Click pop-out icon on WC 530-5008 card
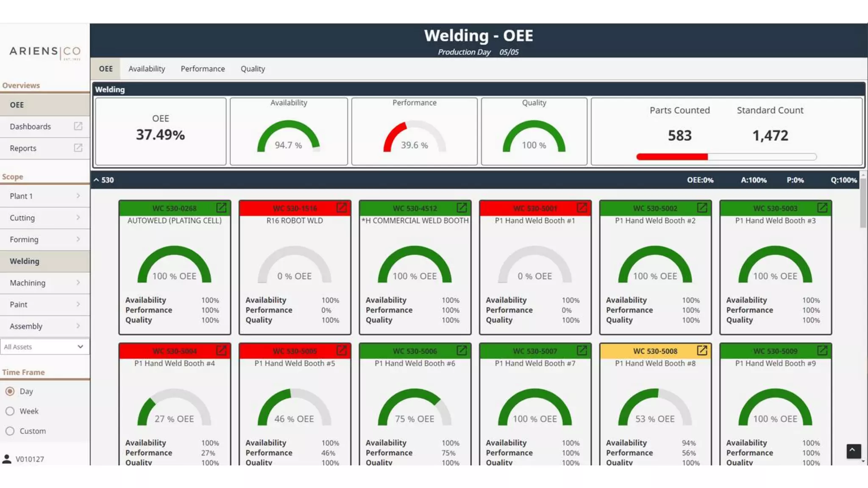The width and height of the screenshot is (868, 488). tap(702, 350)
